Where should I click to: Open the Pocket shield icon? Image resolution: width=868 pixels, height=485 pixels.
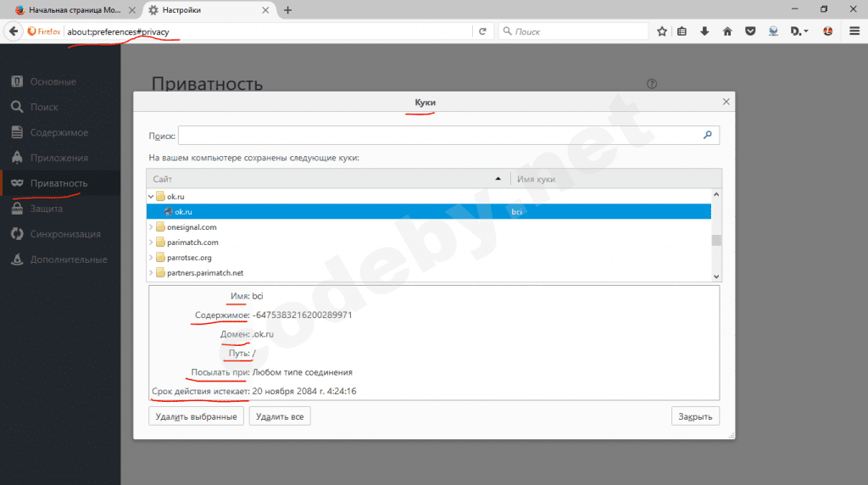[x=750, y=31]
